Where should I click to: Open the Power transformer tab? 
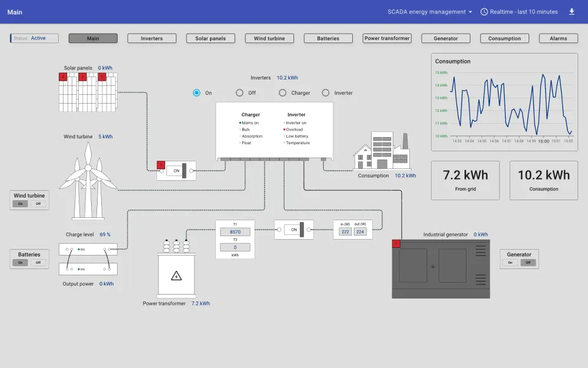[x=387, y=38]
